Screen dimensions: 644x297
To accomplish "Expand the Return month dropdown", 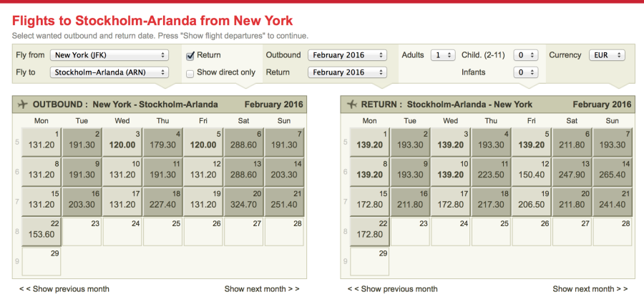I will (x=347, y=72).
